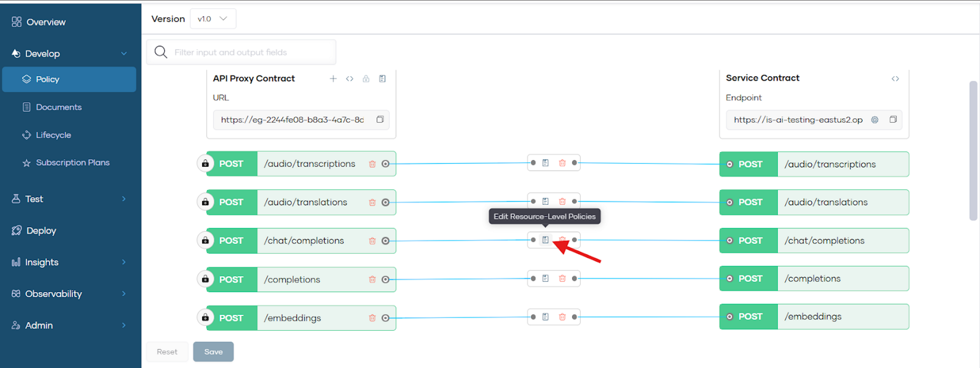Toggle the lock on /chat/completions resource
Image resolution: width=980 pixels, height=368 pixels.
coord(205,241)
